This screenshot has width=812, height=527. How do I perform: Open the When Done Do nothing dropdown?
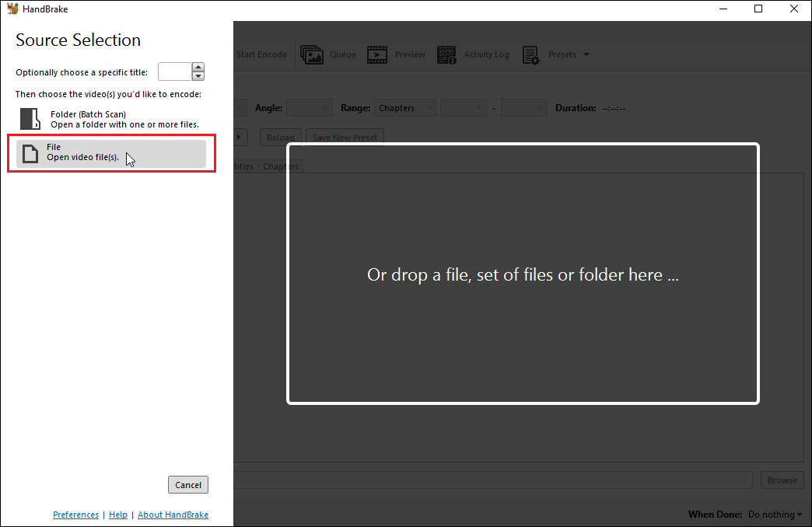coord(775,515)
